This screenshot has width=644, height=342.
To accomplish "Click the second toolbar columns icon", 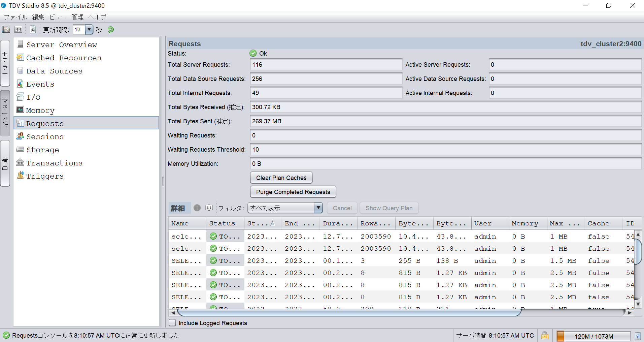I will coord(18,30).
